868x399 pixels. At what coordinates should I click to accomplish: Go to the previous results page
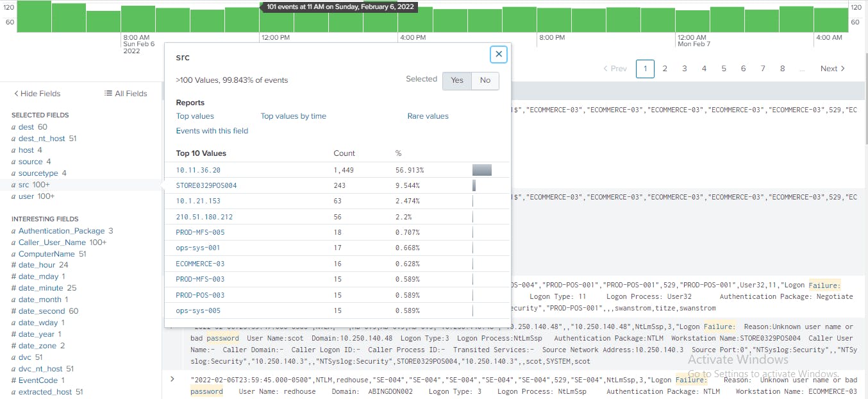(x=615, y=69)
